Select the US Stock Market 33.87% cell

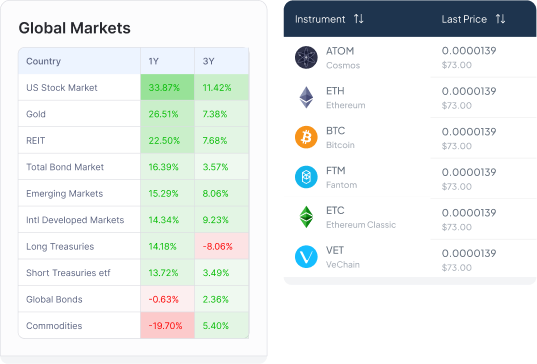(x=167, y=88)
